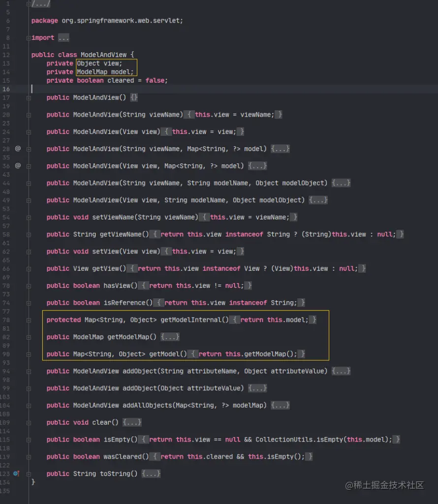Click the folded '...' placeholder after import
The image size is (438, 504).
pos(63,38)
